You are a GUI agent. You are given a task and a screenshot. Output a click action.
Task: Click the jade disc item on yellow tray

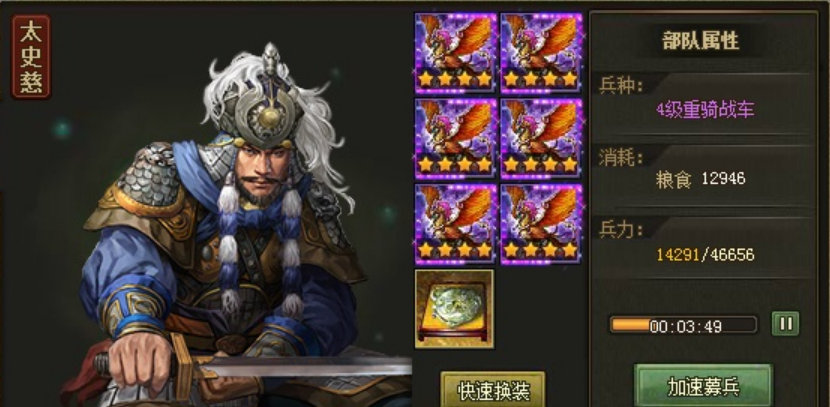coord(454,309)
